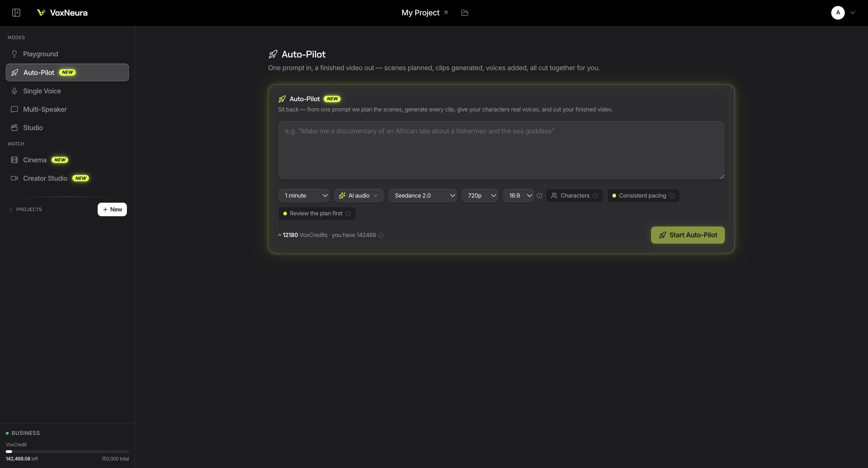Click the NEW badge in the card header
The height and width of the screenshot is (468, 868).
click(332, 99)
